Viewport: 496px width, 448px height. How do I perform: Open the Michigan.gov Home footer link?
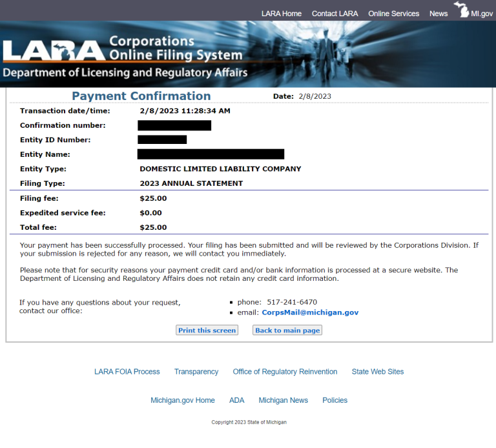tap(183, 400)
